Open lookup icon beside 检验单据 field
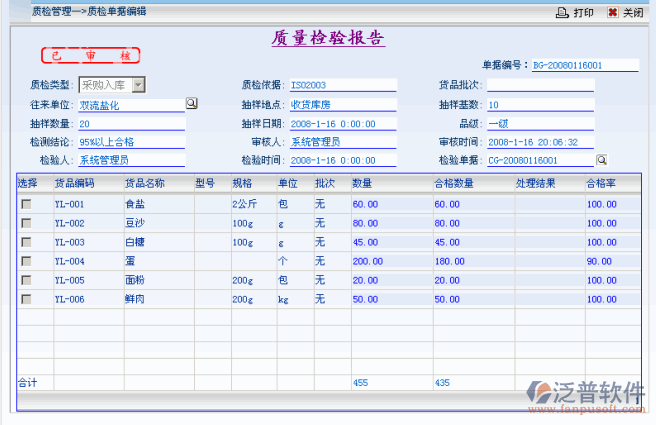656x425 pixels. [x=602, y=160]
